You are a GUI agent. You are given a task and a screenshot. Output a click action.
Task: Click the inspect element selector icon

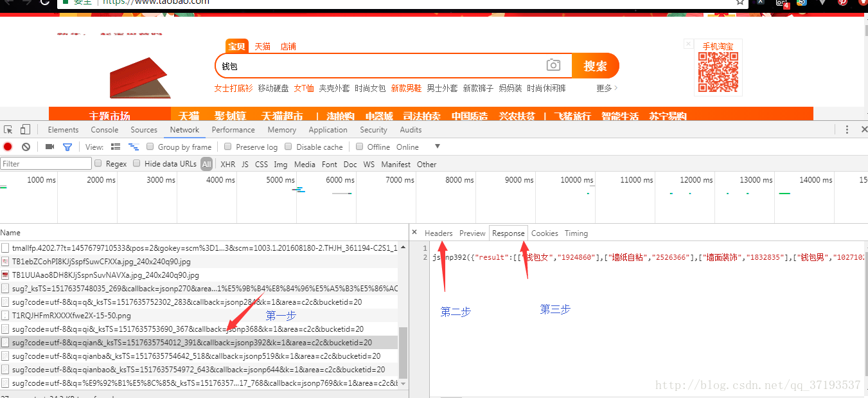(8, 129)
